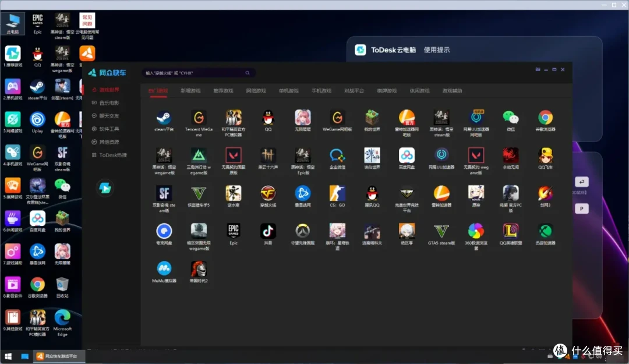Open 360极速浏览器 icon
Viewport: 629px width, 364px height.
[x=476, y=231]
